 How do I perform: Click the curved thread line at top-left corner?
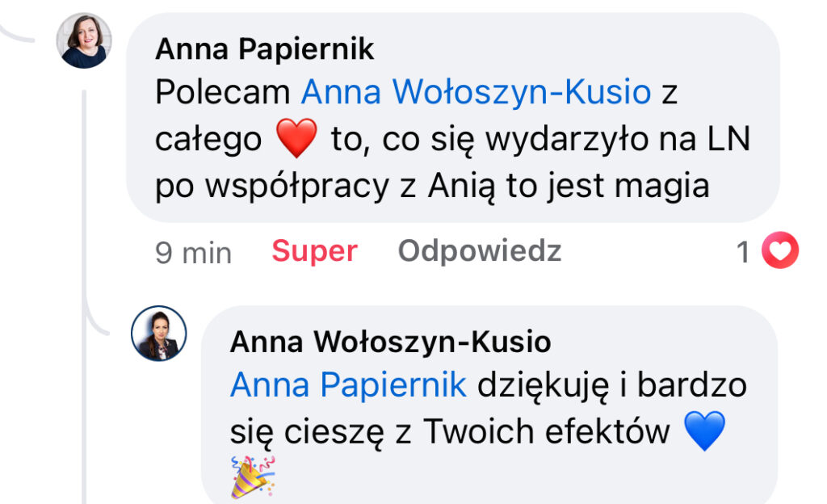17,32
